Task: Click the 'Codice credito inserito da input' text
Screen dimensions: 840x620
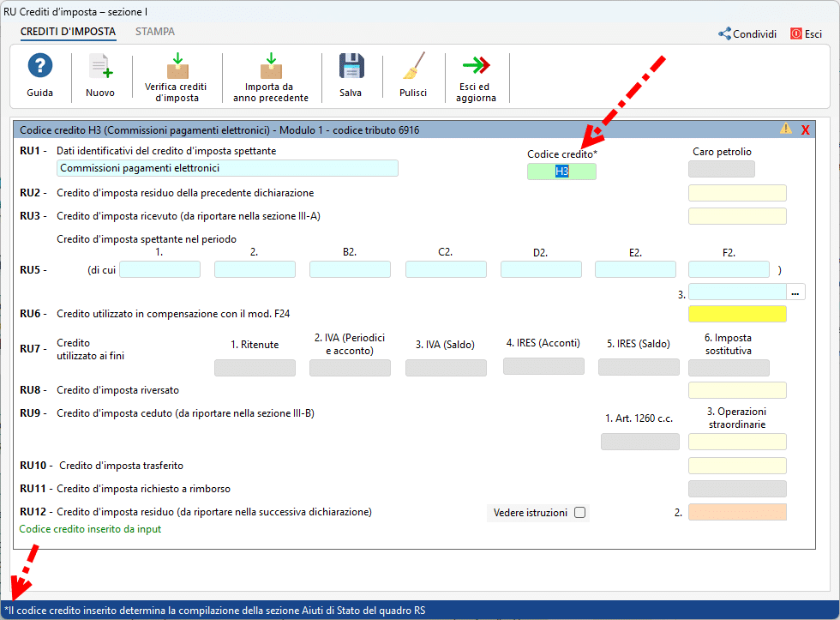Action: coord(90,529)
